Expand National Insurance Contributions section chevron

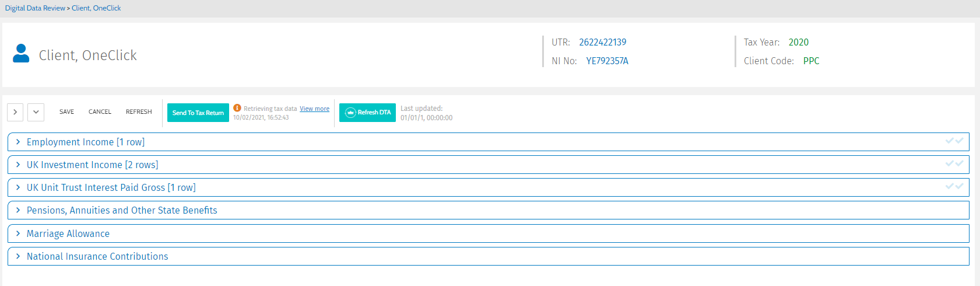point(18,256)
